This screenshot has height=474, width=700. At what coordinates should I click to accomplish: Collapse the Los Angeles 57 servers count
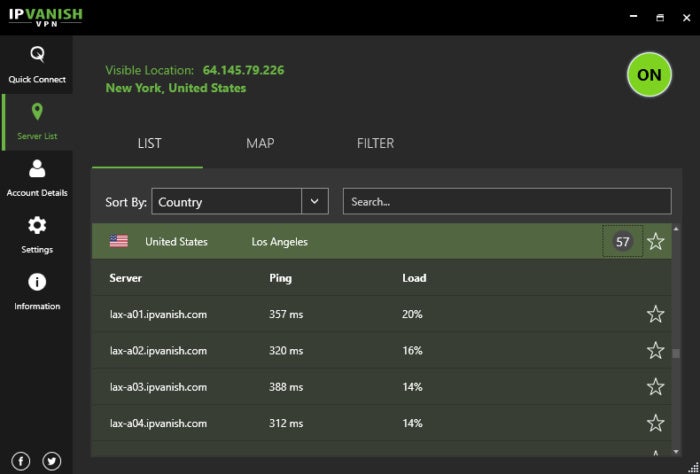[622, 241]
